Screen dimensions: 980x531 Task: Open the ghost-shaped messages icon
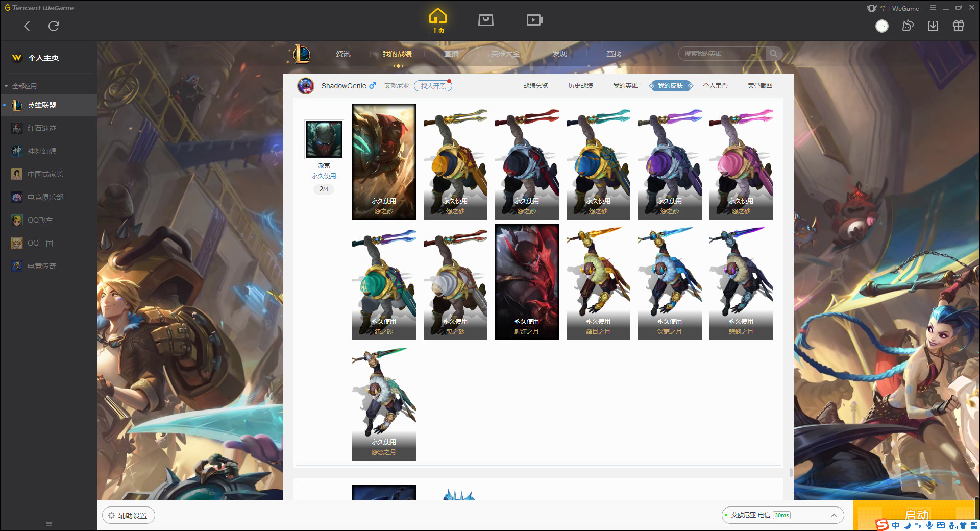[908, 26]
